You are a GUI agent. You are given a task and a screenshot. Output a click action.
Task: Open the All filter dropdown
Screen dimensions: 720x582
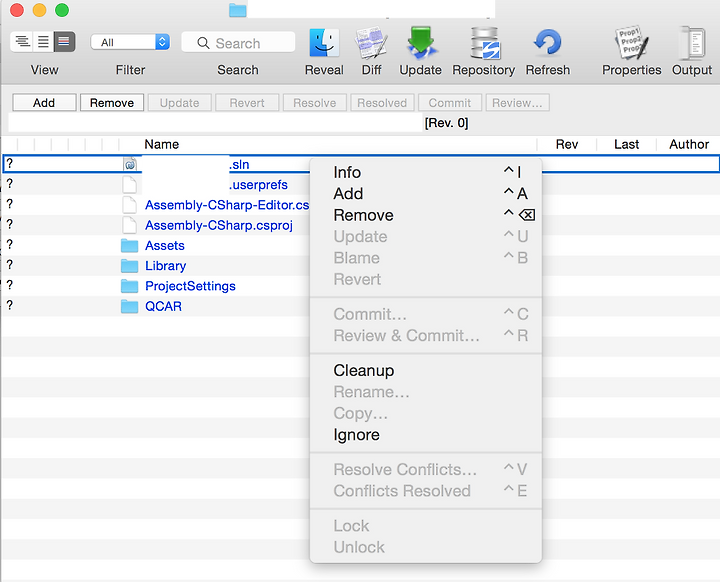[130, 42]
